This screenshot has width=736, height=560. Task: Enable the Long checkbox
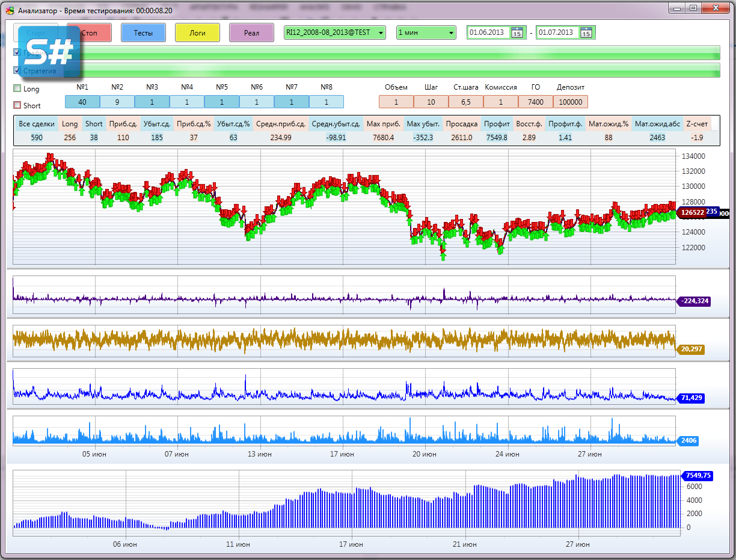17,89
